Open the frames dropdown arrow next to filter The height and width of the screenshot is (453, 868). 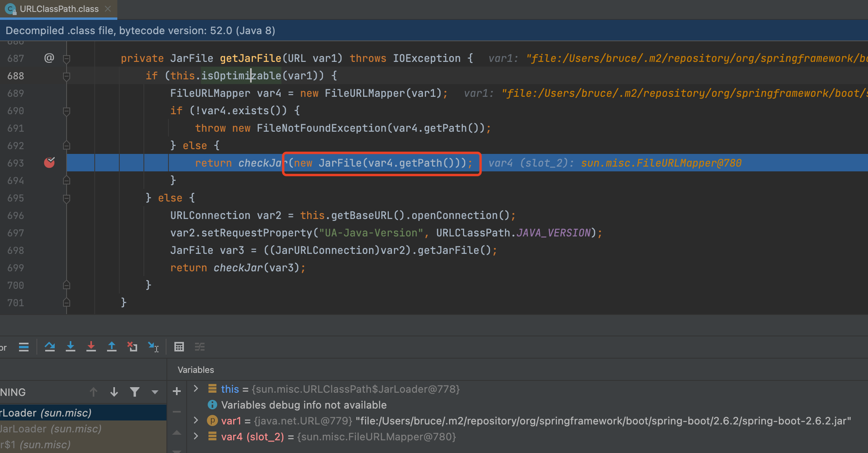coord(155,392)
